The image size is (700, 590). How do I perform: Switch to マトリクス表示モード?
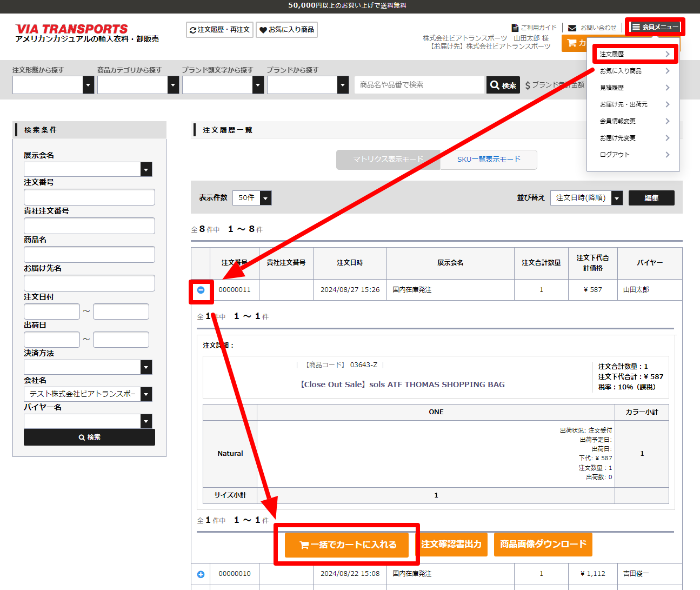[388, 160]
